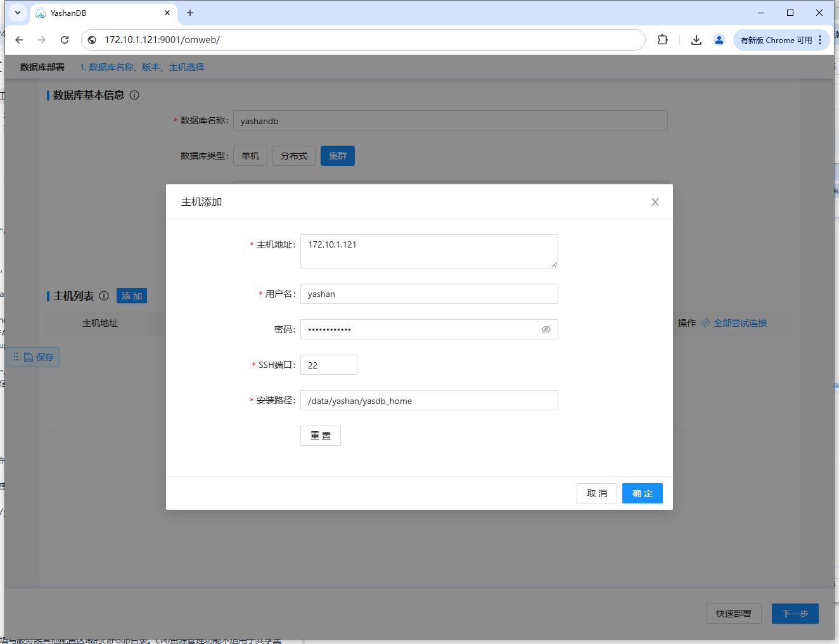Open the Chrome three-dot menu

tap(820, 40)
